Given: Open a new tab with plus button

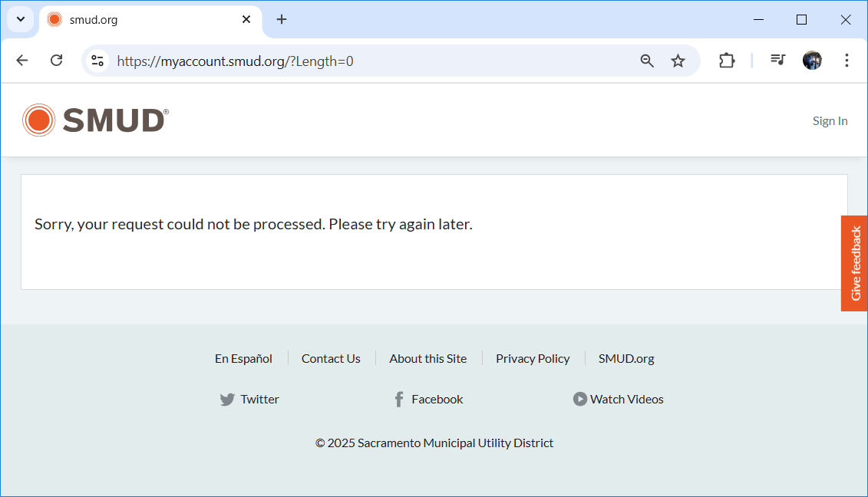Looking at the screenshot, I should pyautogui.click(x=282, y=20).
